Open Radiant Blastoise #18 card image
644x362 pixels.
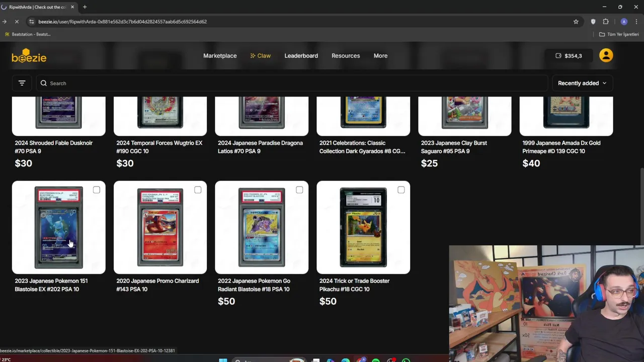tap(262, 227)
